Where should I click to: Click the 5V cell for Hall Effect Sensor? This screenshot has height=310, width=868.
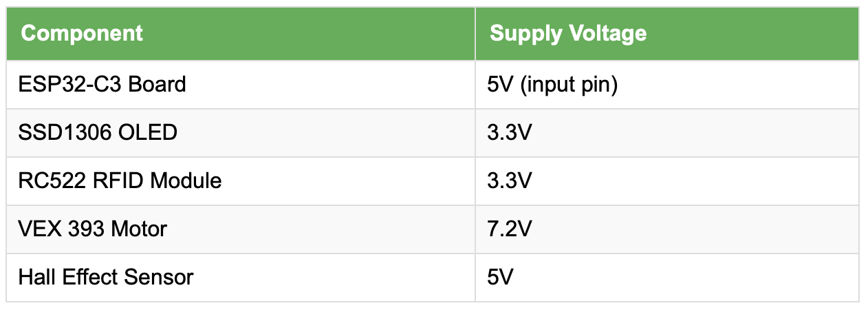tap(666, 277)
